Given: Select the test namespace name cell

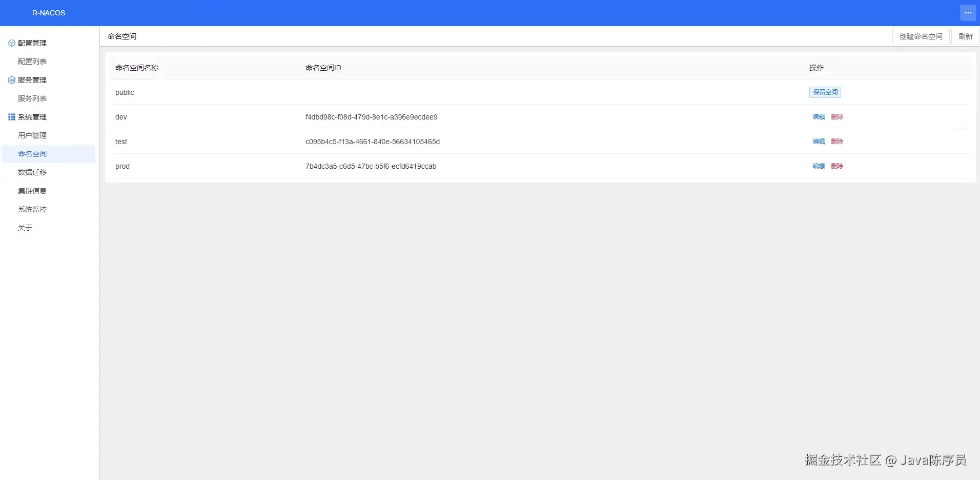Looking at the screenshot, I should coord(121,142).
